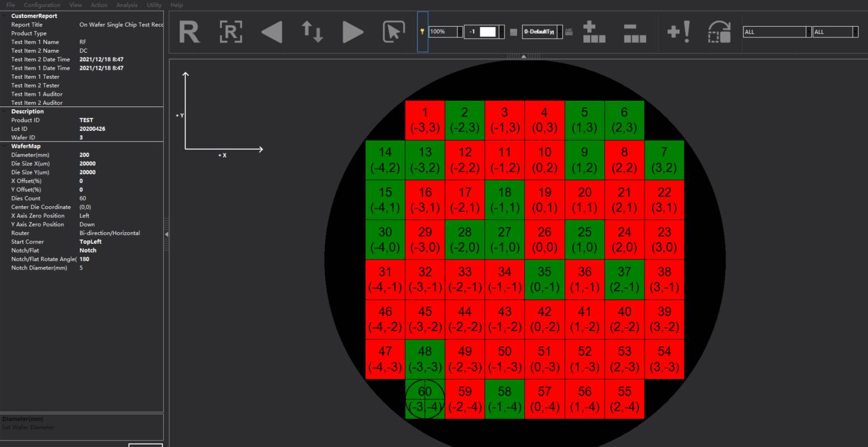Viewport: 868px width, 447px height.
Task: Click the Router value Bi-direction/Horizontal
Action: (x=109, y=233)
